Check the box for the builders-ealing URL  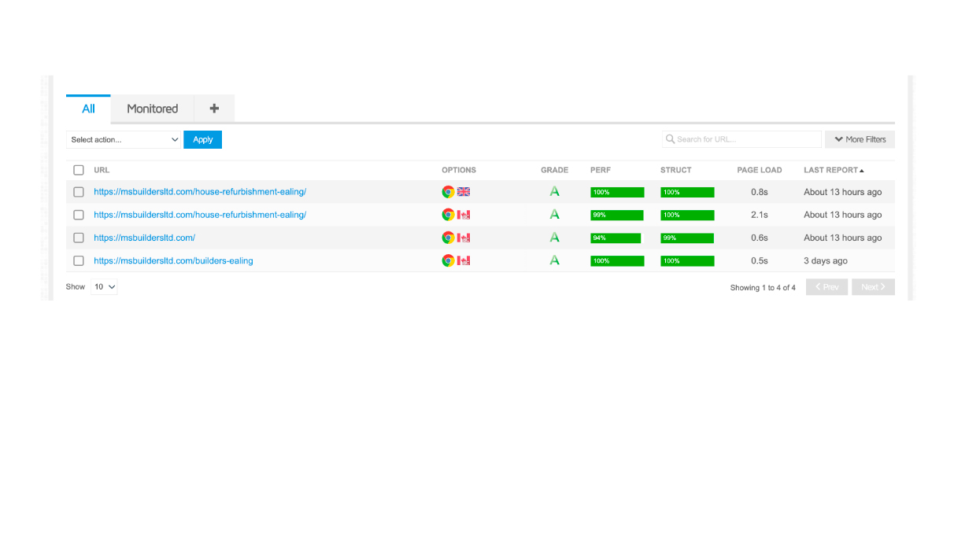click(x=79, y=260)
